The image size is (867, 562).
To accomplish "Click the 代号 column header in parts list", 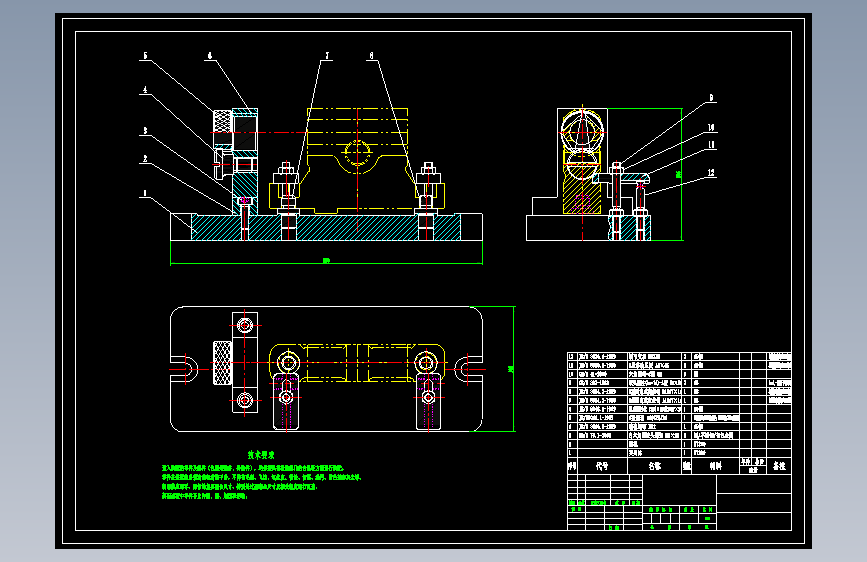I will [602, 466].
